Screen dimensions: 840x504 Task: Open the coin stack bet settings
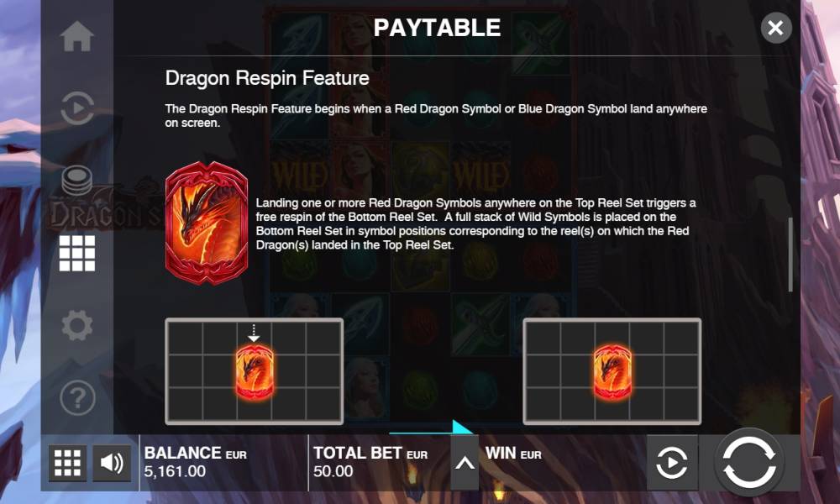pyautogui.click(x=77, y=181)
